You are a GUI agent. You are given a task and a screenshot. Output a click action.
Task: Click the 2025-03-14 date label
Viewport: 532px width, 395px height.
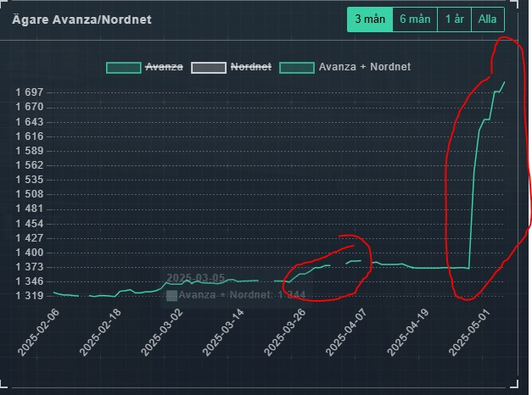(x=223, y=332)
